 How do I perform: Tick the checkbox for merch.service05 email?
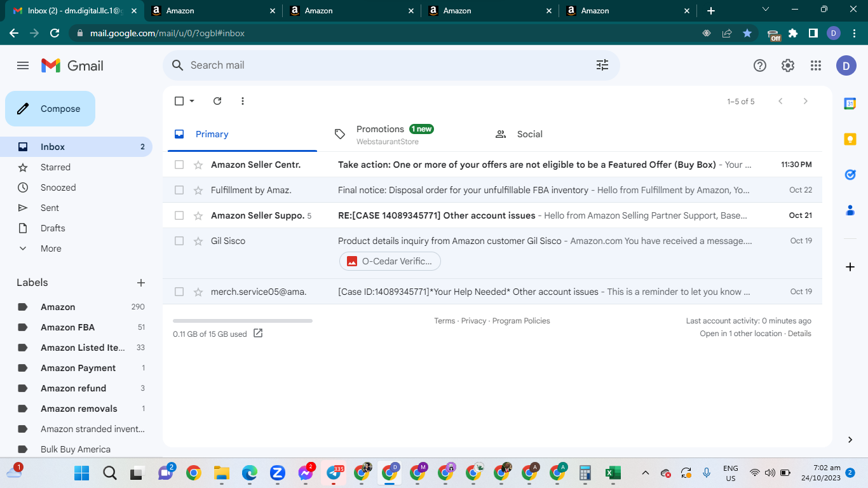pos(179,292)
